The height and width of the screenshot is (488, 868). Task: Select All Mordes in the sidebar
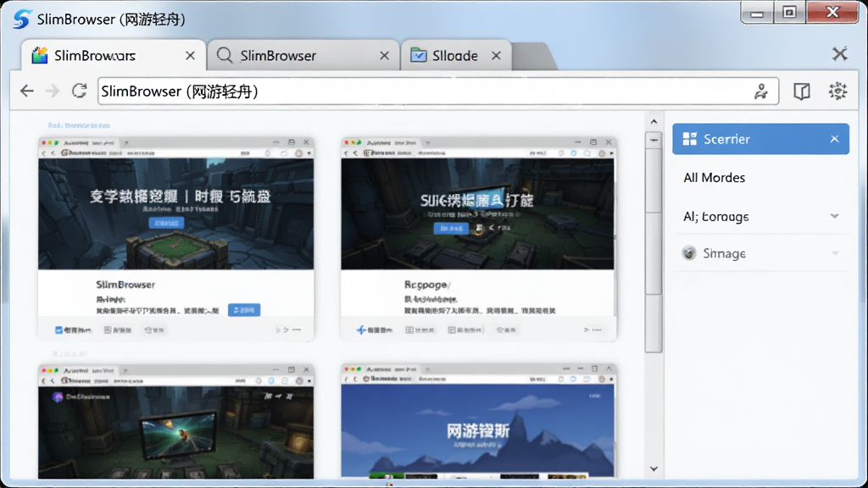coord(714,178)
